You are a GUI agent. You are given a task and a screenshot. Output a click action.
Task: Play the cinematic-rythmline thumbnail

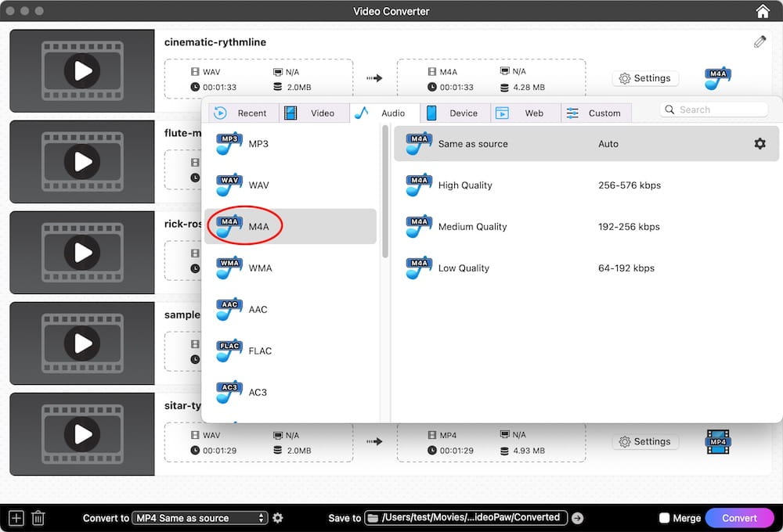point(82,71)
